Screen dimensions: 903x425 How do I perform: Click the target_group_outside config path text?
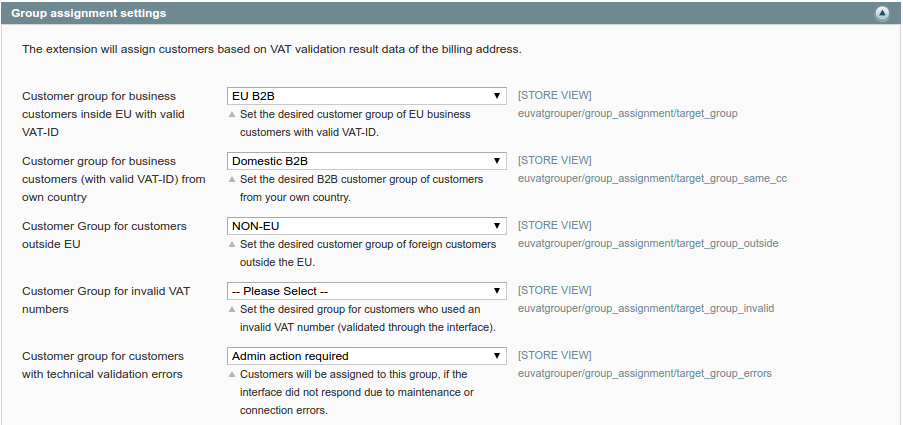pyautogui.click(x=648, y=244)
